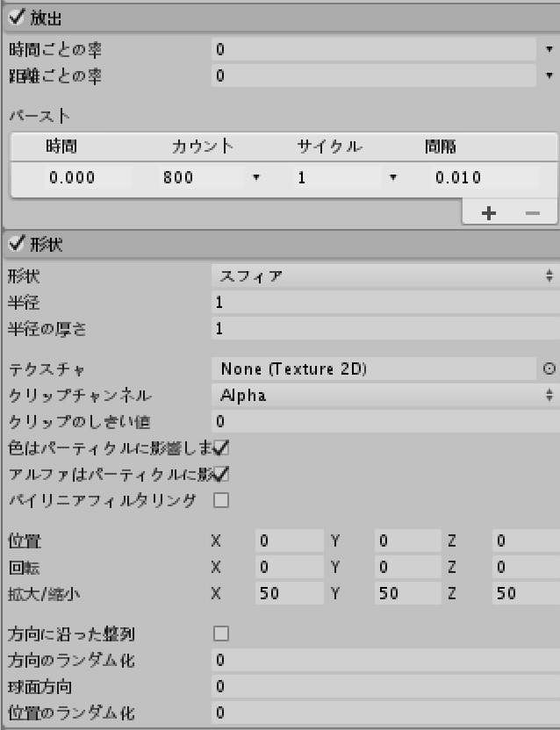Open burst カウント mode dropdown arrow
Viewport: 560px width, 730px height.
[x=256, y=178]
